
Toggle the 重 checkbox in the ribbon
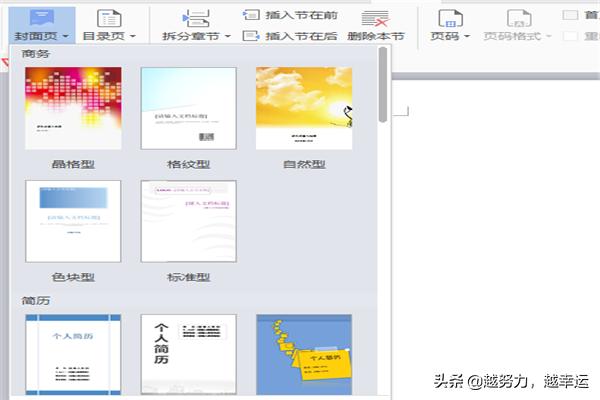click(x=571, y=36)
